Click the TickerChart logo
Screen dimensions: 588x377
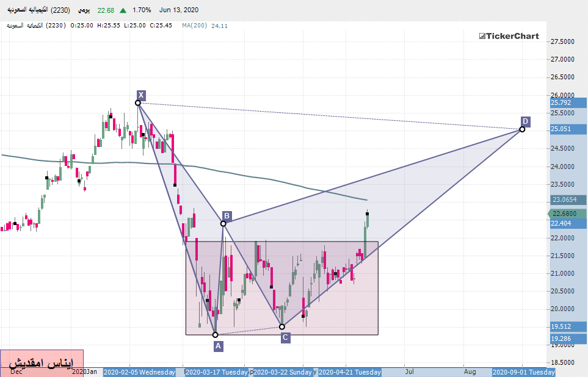[x=509, y=36]
